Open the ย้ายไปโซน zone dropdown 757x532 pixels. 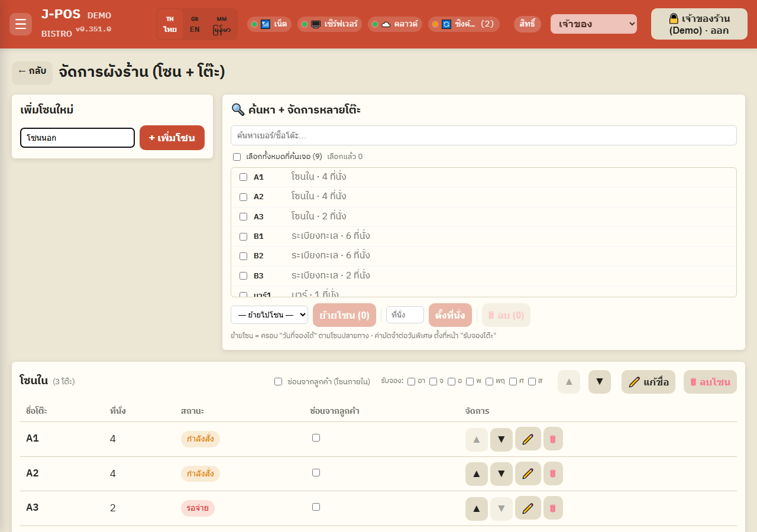tap(269, 315)
